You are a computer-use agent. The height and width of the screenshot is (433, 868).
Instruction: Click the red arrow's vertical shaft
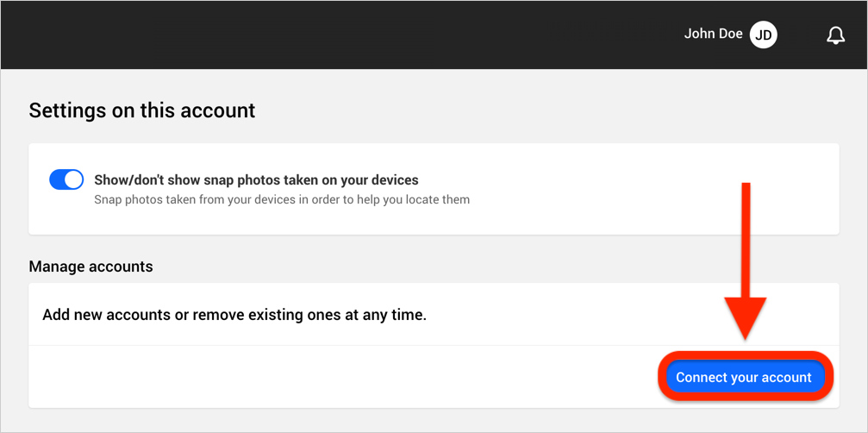pyautogui.click(x=746, y=241)
